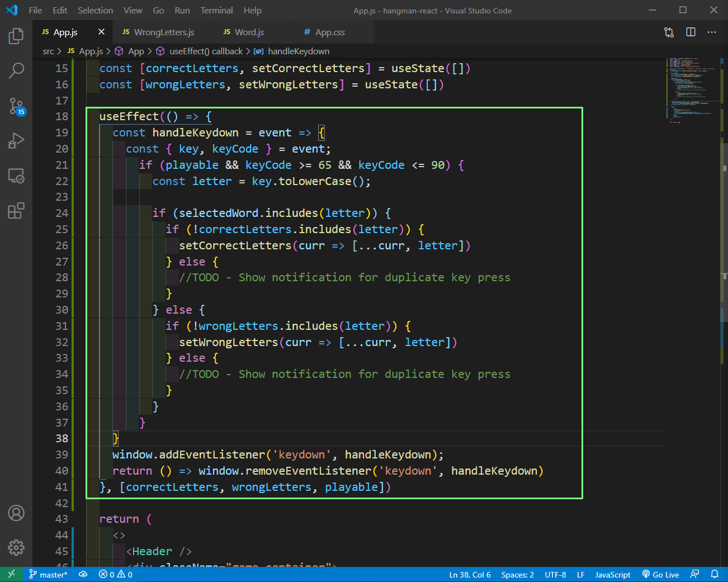Open the Run menu

coord(182,10)
